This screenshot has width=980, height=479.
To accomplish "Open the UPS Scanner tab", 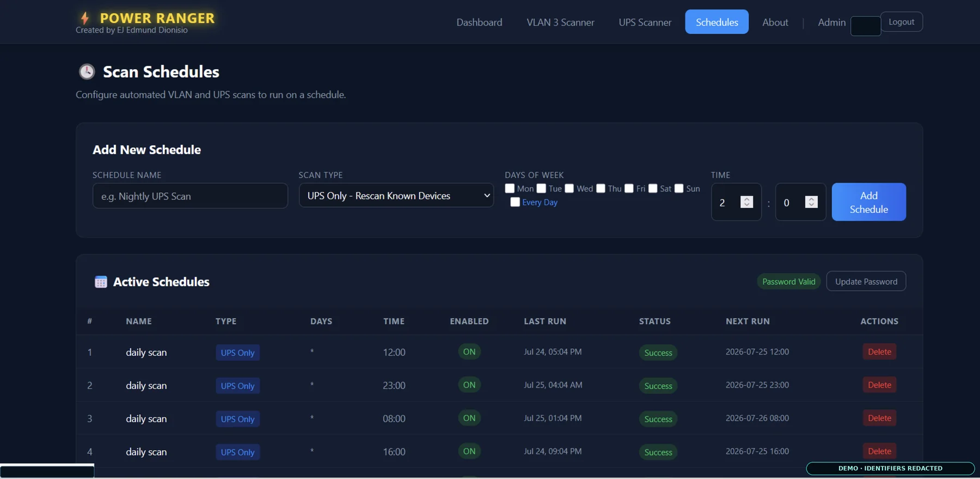I will tap(645, 22).
